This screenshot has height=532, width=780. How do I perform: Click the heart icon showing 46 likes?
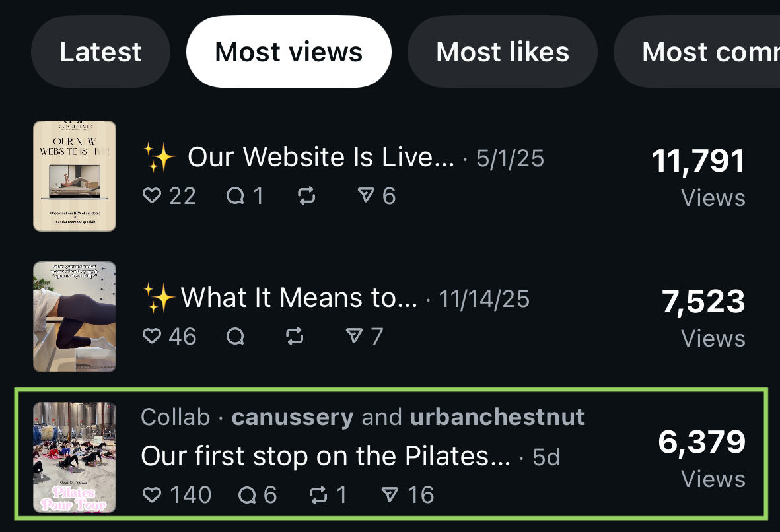pyautogui.click(x=153, y=337)
